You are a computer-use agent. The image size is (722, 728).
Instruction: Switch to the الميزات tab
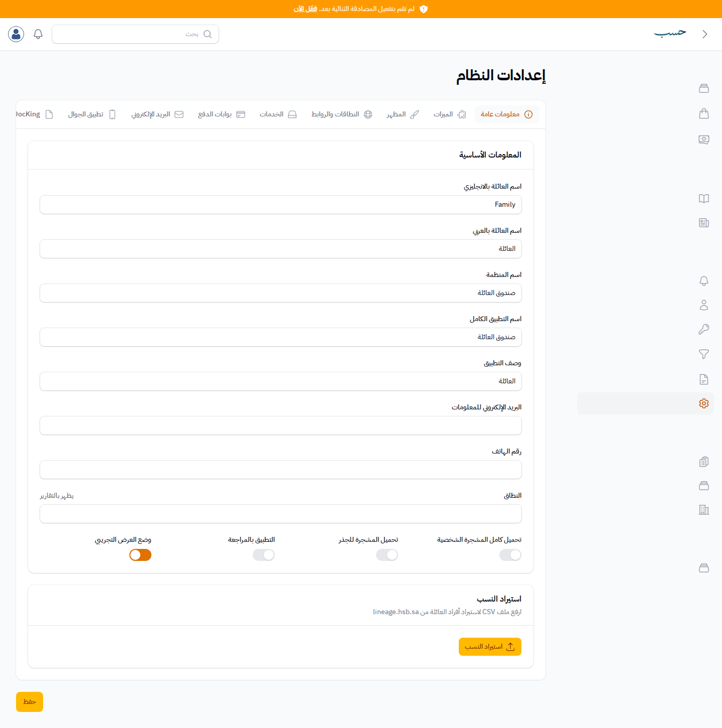pos(450,114)
